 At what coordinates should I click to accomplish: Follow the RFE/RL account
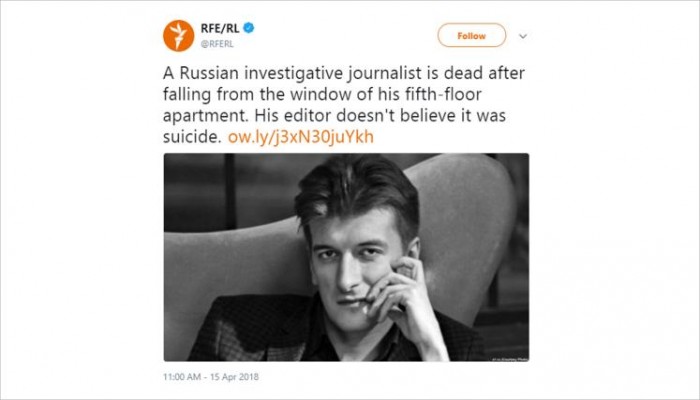471,36
